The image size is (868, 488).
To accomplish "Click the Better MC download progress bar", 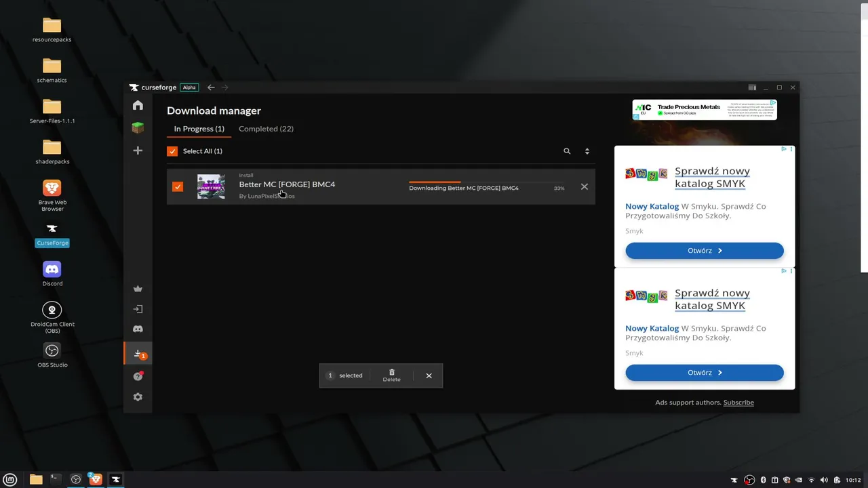I will (x=487, y=182).
